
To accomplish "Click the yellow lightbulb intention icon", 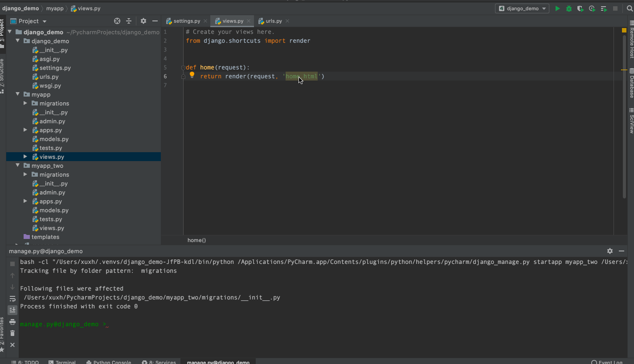I will click(192, 75).
